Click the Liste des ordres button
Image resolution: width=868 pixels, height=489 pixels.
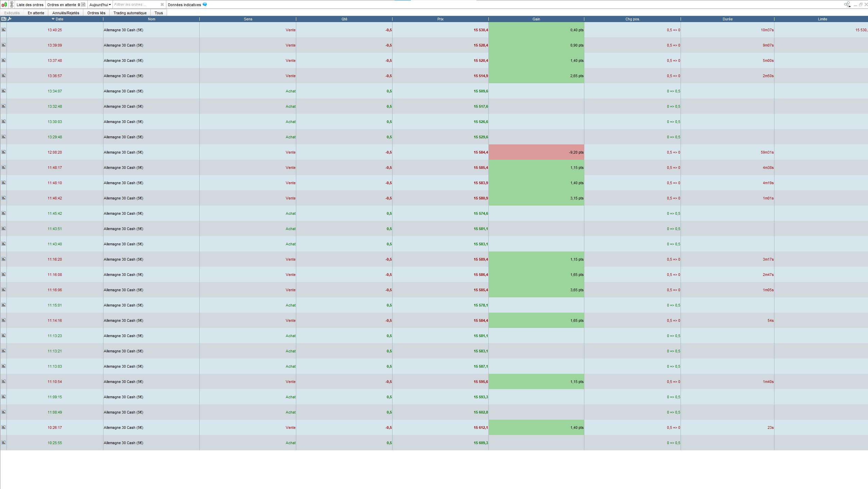pos(30,5)
